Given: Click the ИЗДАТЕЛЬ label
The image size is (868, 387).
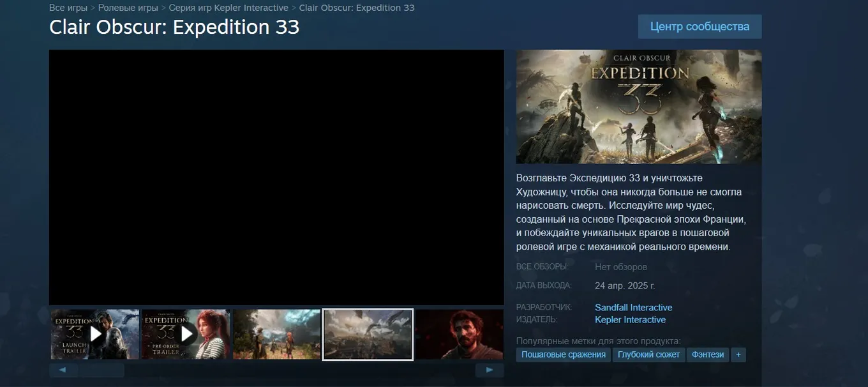Looking at the screenshot, I should [537, 319].
